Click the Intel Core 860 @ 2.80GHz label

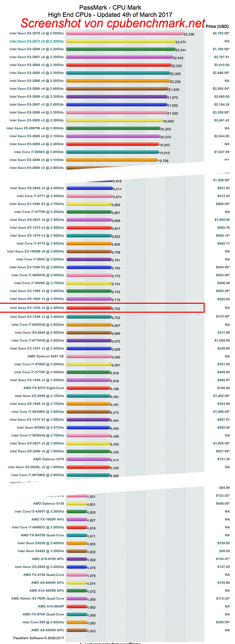(x=43, y=622)
